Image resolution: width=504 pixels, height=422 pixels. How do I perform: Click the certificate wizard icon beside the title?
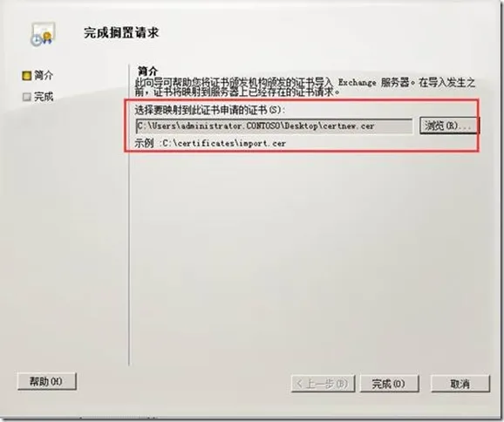tap(43, 34)
